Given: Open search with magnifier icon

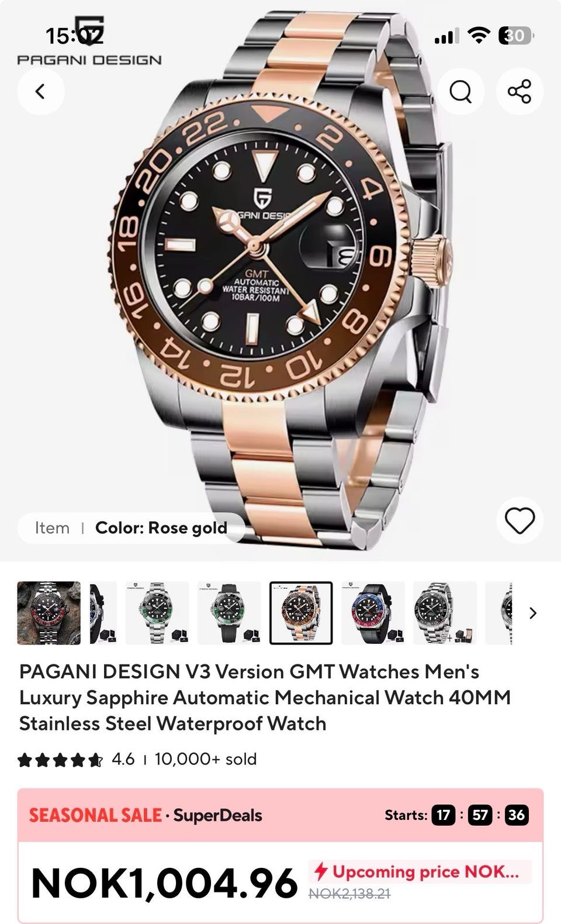Looking at the screenshot, I should pos(460,91).
